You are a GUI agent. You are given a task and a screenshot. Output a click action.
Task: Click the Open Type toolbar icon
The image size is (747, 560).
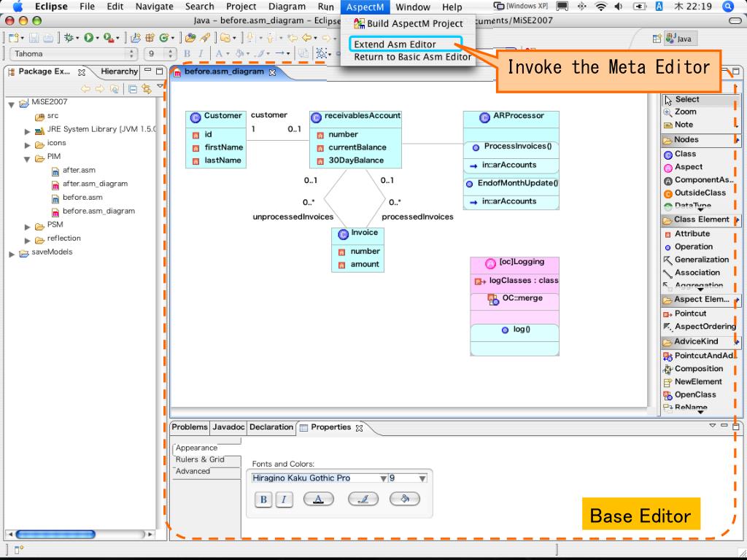point(190,38)
